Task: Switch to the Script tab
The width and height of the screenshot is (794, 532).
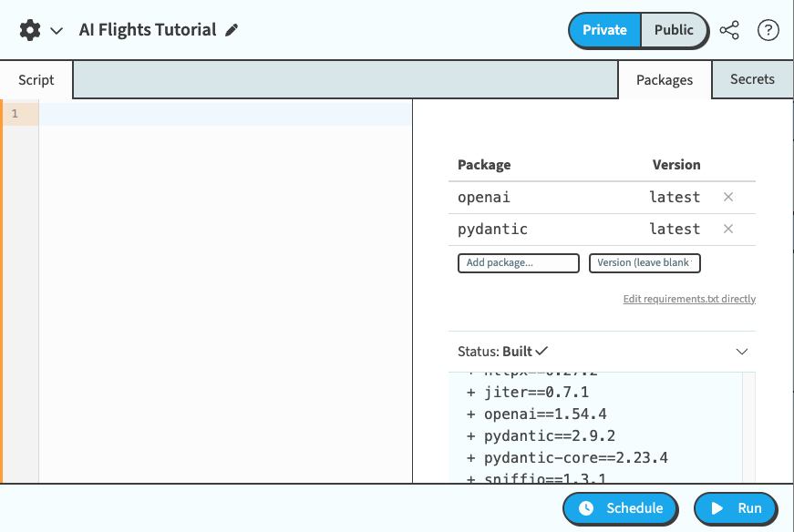Action: click(36, 79)
